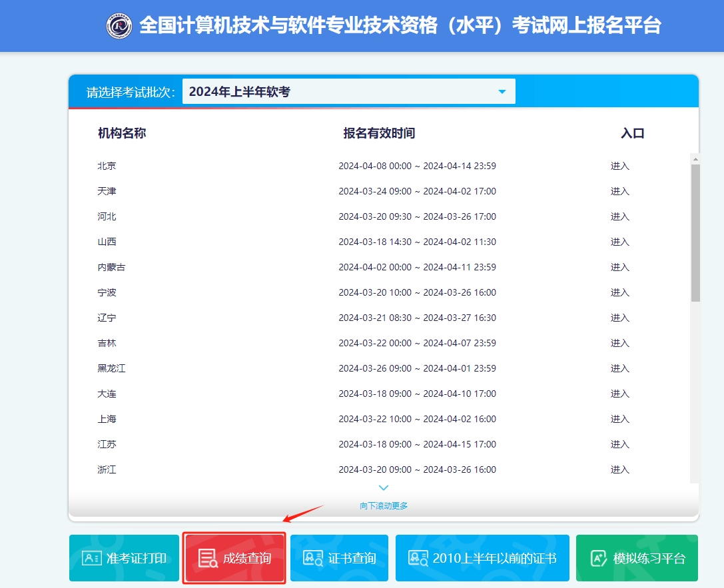This screenshot has width=724, height=588.
Task: Click the 黑龙江 institution name
Action: click(111, 369)
